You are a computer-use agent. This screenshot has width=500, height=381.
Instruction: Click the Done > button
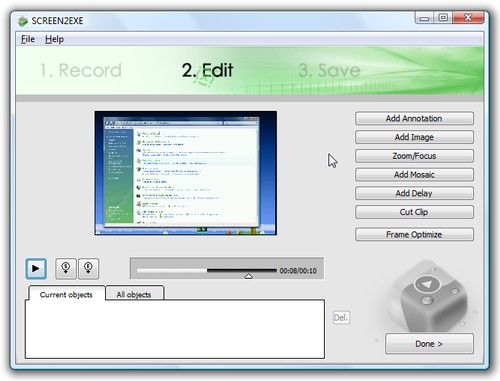(x=429, y=344)
